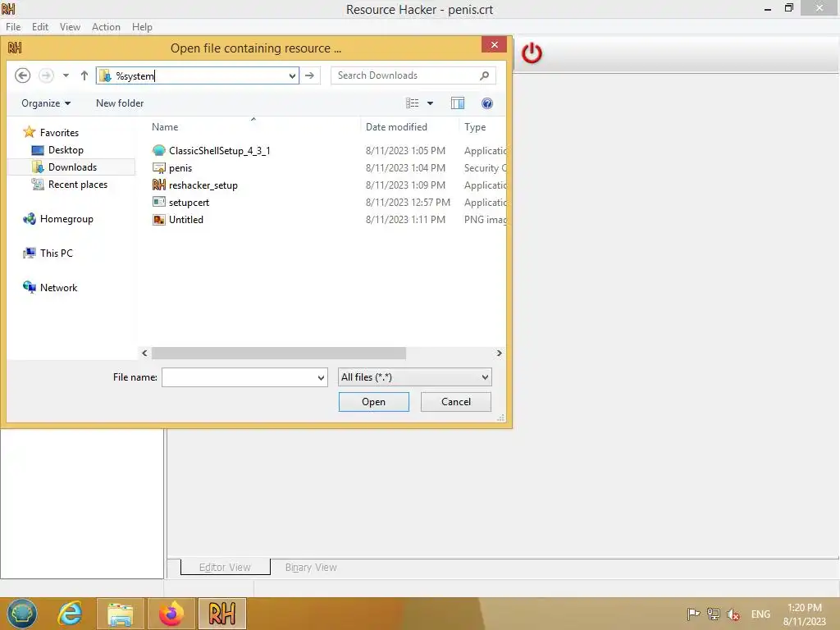The height and width of the screenshot is (630, 840).
Task: Select Homegroup in the navigation pane
Action: pyautogui.click(x=58, y=218)
